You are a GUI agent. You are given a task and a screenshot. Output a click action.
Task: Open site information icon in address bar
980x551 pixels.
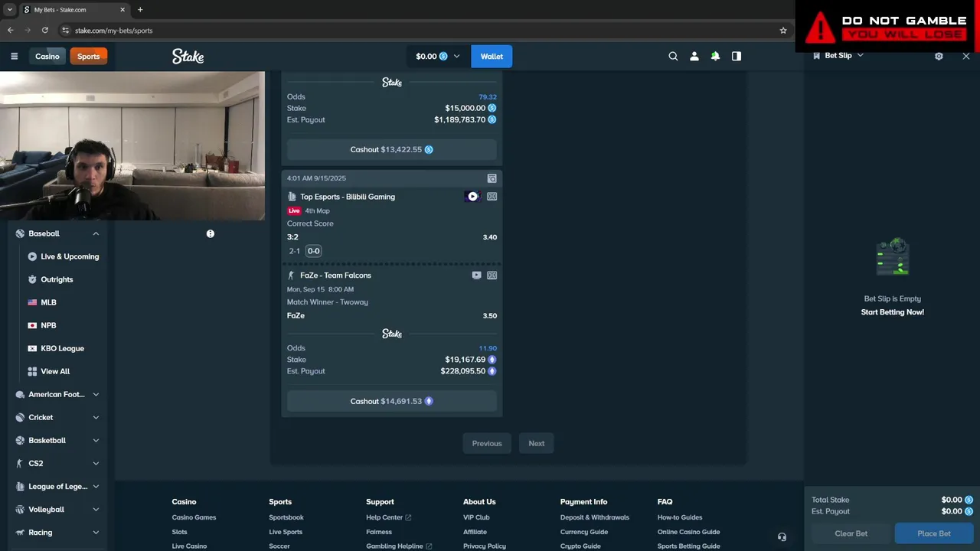(65, 30)
